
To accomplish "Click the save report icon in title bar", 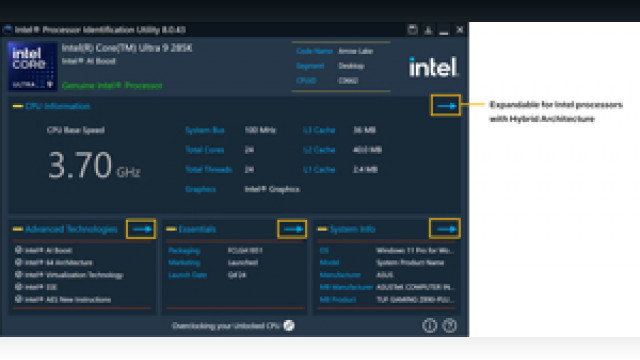I will point(412,29).
